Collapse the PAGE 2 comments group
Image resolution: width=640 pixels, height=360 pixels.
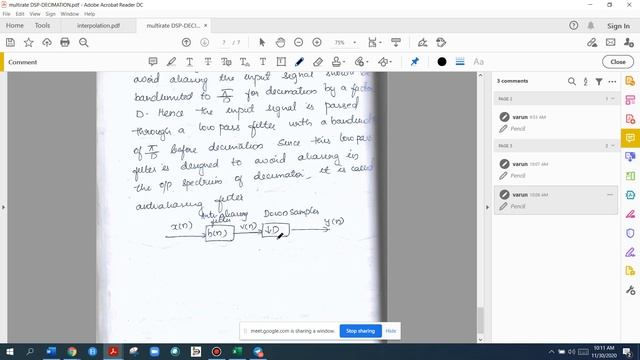click(x=612, y=99)
